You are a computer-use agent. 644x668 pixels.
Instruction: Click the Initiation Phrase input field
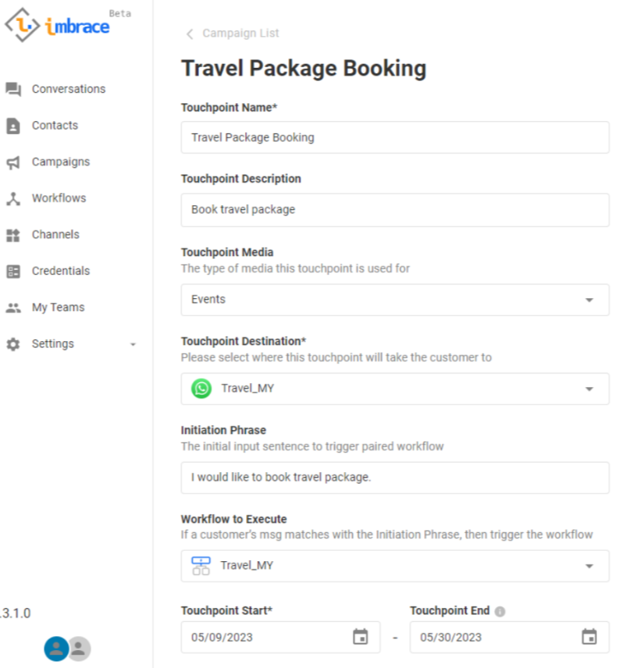point(395,478)
